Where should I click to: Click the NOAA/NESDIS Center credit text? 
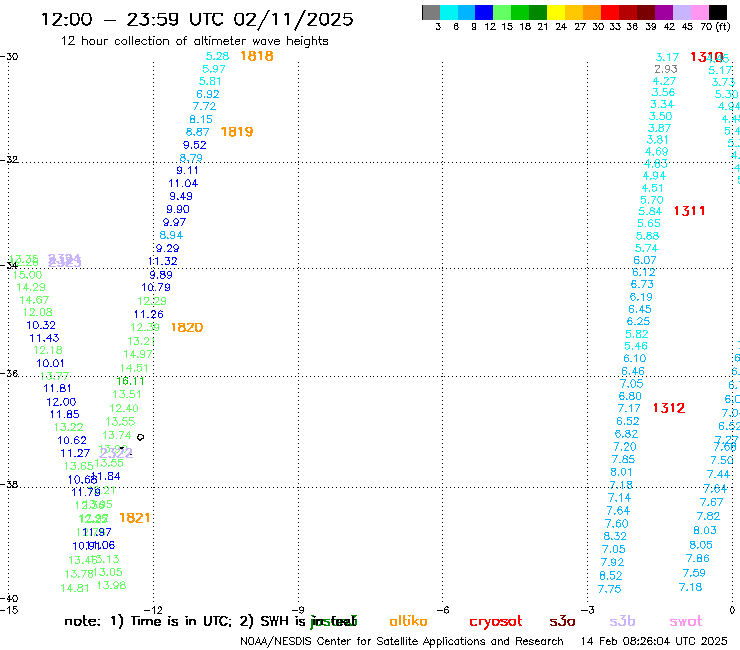pos(402,641)
